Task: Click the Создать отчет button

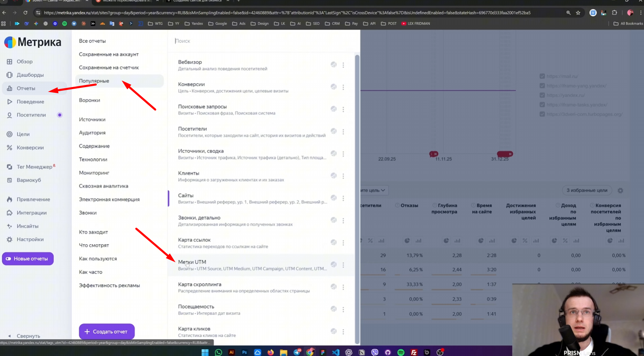Action: click(106, 332)
